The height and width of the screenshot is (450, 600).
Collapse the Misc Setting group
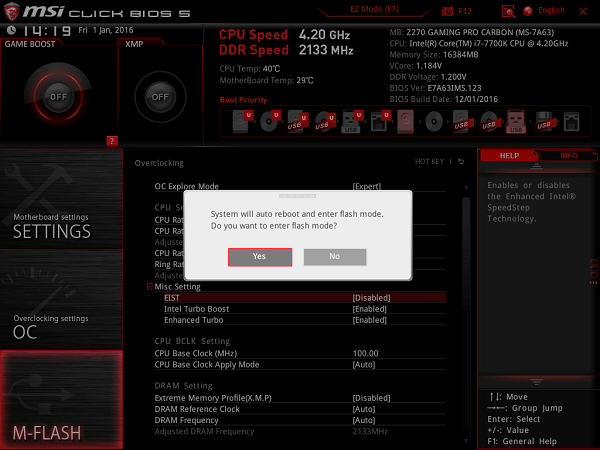(x=150, y=286)
